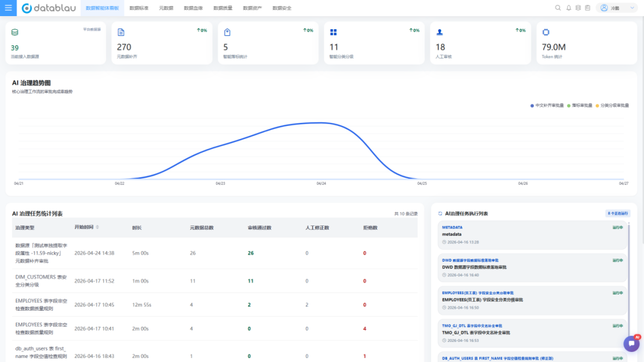Click the database icon on 当前接入数据源 card
This screenshot has width=644, height=362.
click(15, 32)
